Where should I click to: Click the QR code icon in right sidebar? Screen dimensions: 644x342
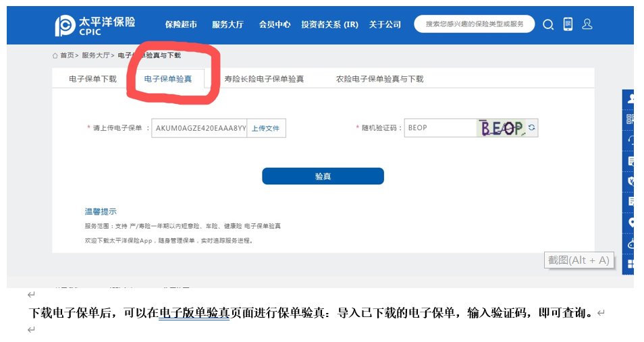(631, 119)
